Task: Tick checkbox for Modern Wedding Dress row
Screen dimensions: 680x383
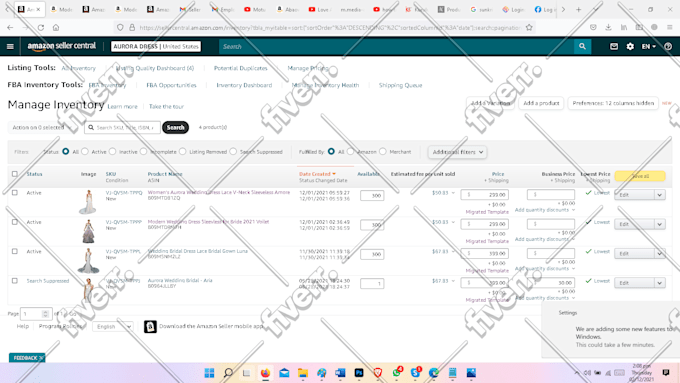Action: (x=15, y=222)
